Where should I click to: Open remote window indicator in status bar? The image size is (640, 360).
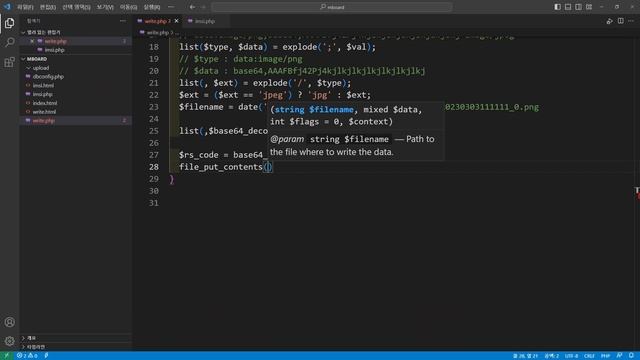pyautogui.click(x=6, y=356)
